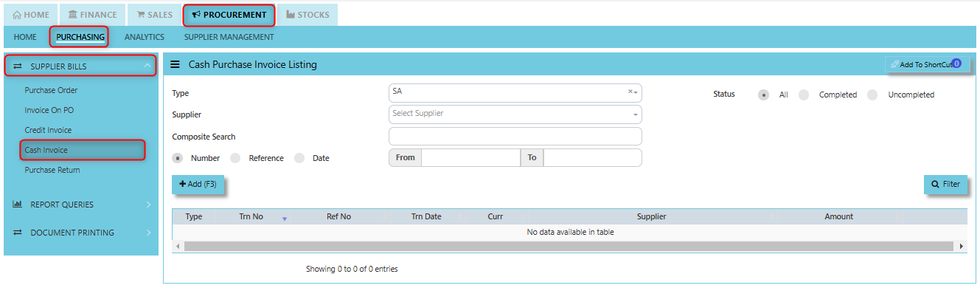The height and width of the screenshot is (288, 980).
Task: Open SUPPLIER MANAGEMENT submenu item
Action: pyautogui.click(x=229, y=37)
